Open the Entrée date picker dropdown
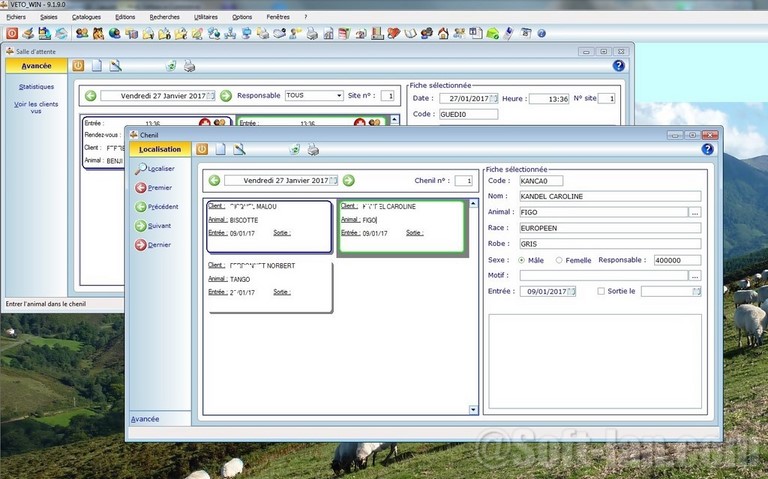Image resolution: width=768 pixels, height=479 pixels. coord(573,291)
